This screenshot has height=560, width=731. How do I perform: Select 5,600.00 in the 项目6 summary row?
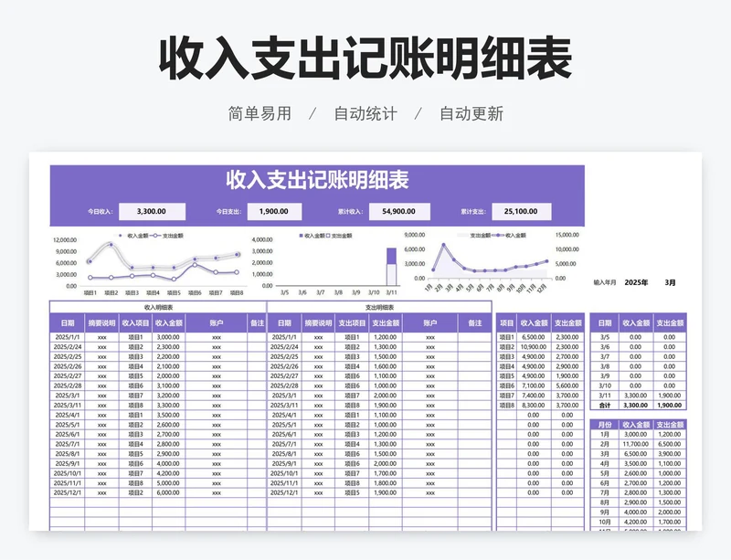(567, 386)
